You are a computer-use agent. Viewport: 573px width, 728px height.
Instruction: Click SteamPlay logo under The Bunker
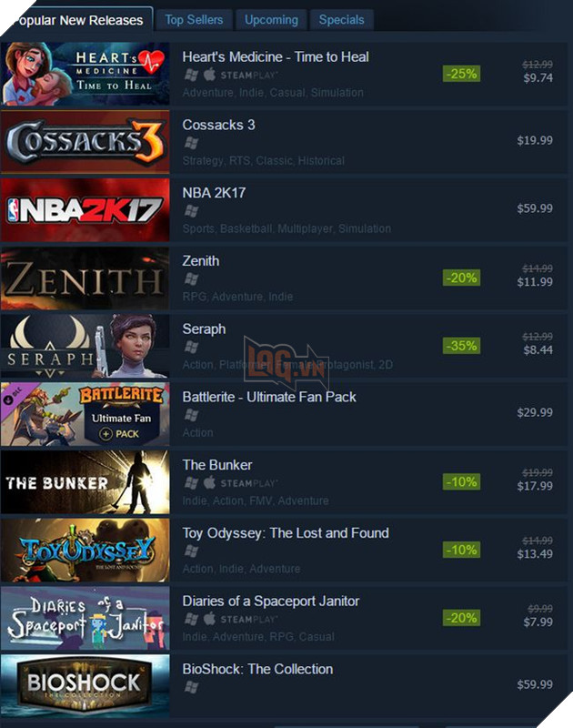coord(248,483)
